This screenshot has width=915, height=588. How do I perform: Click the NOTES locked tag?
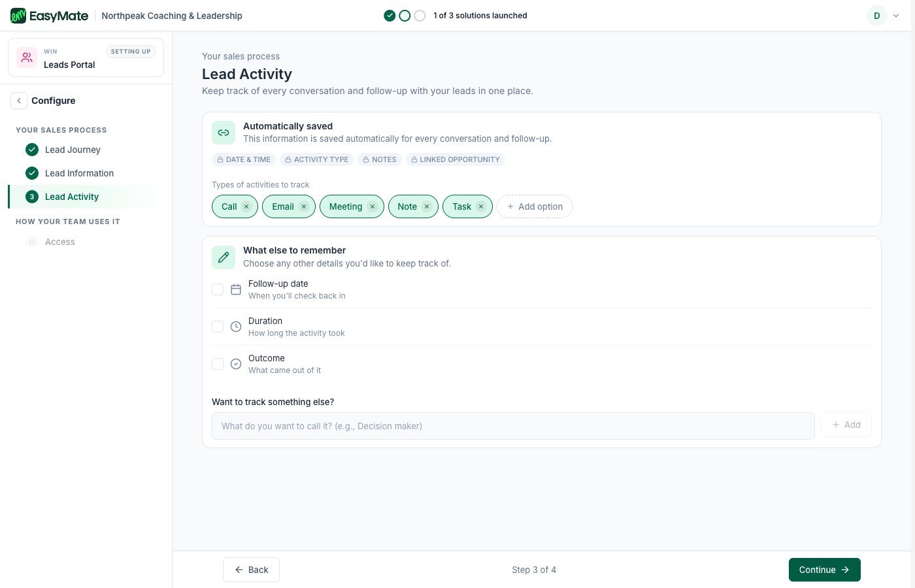coord(380,159)
